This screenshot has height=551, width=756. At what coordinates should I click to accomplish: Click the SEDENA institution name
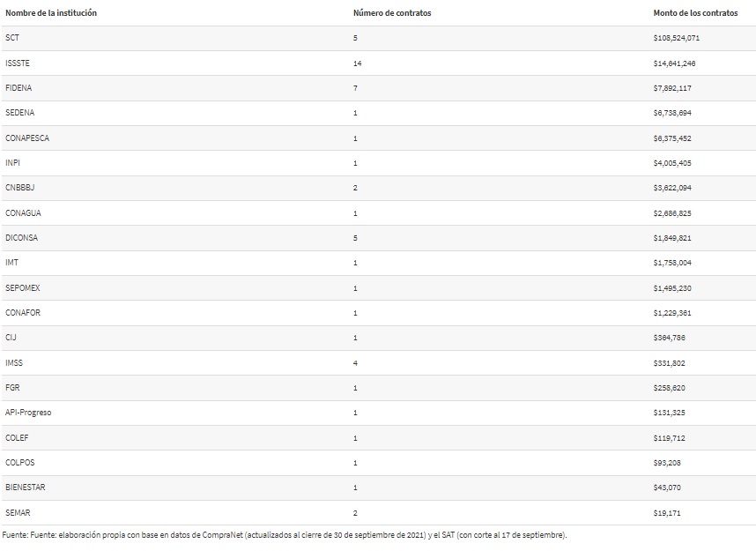click(19, 113)
